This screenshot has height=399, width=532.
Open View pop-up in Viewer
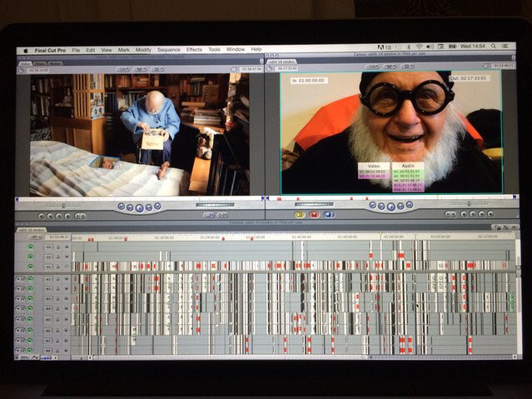pos(157,70)
